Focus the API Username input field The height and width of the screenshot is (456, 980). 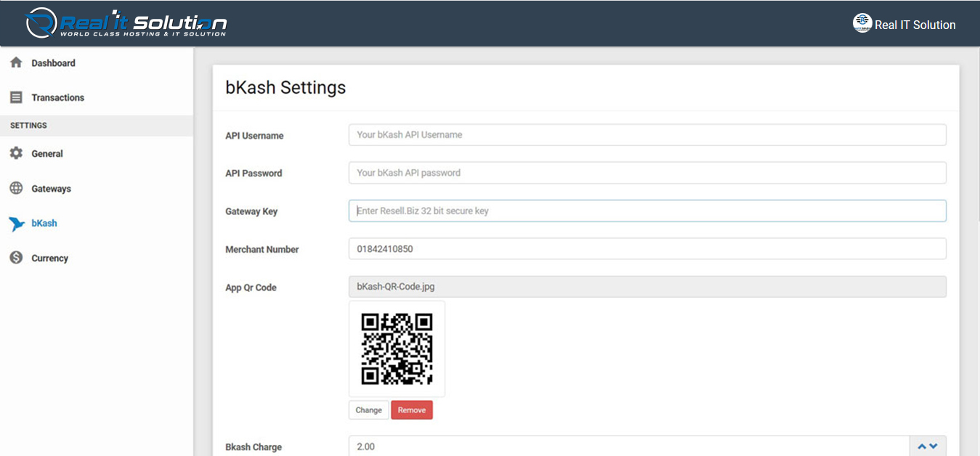coord(647,135)
